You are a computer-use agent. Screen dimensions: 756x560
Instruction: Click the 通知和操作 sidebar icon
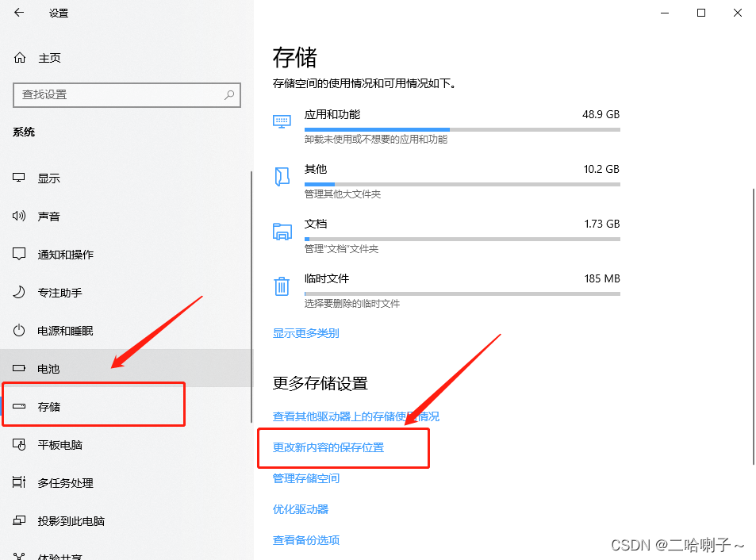click(18, 254)
